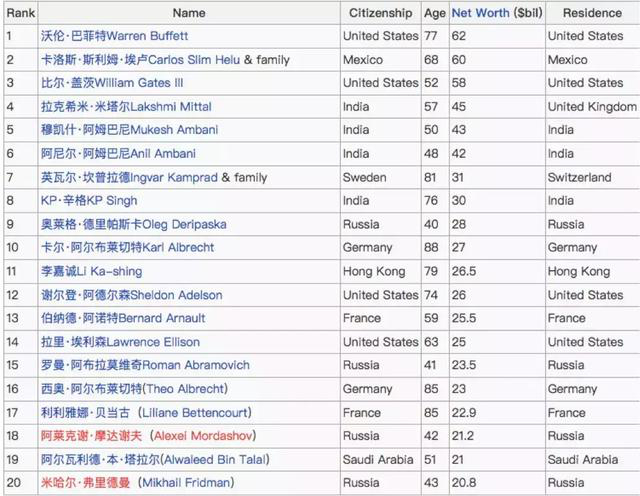This screenshot has height=496, width=640.
Task: Click Germany citizenship in Theo Albrecht's row
Action: point(367,389)
